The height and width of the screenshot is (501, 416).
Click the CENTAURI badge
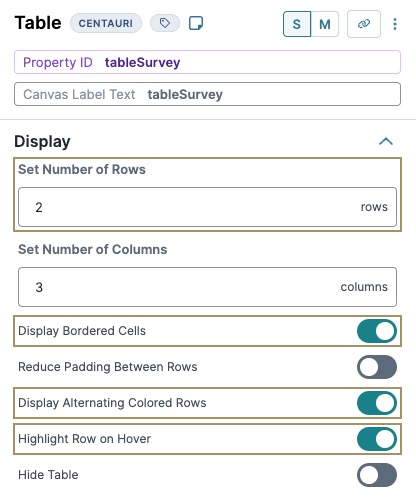pyautogui.click(x=106, y=23)
